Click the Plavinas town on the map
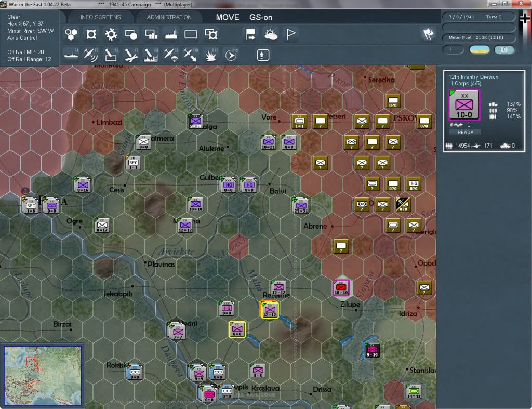Image resolution: width=532 pixels, height=409 pixels. click(161, 264)
